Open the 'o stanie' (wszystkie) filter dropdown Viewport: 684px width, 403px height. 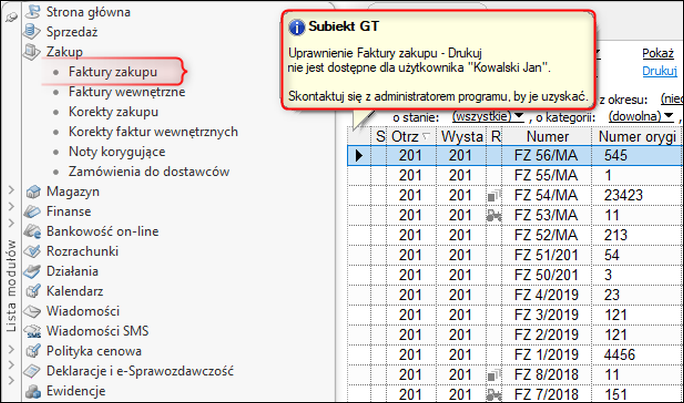coord(490,117)
